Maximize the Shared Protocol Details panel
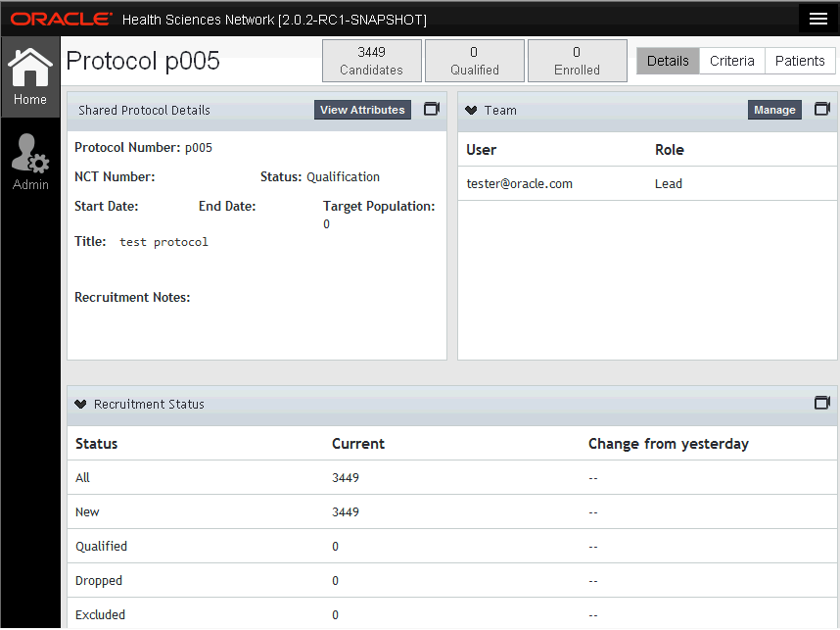The height and width of the screenshot is (630, 840). [x=432, y=110]
